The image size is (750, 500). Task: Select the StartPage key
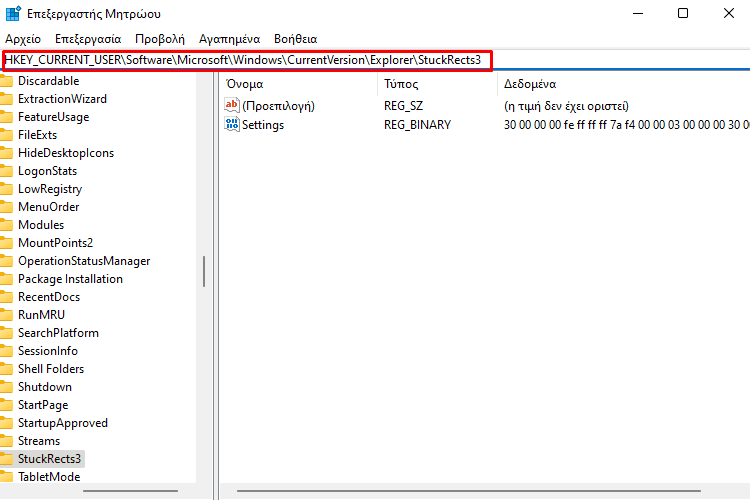[43, 405]
